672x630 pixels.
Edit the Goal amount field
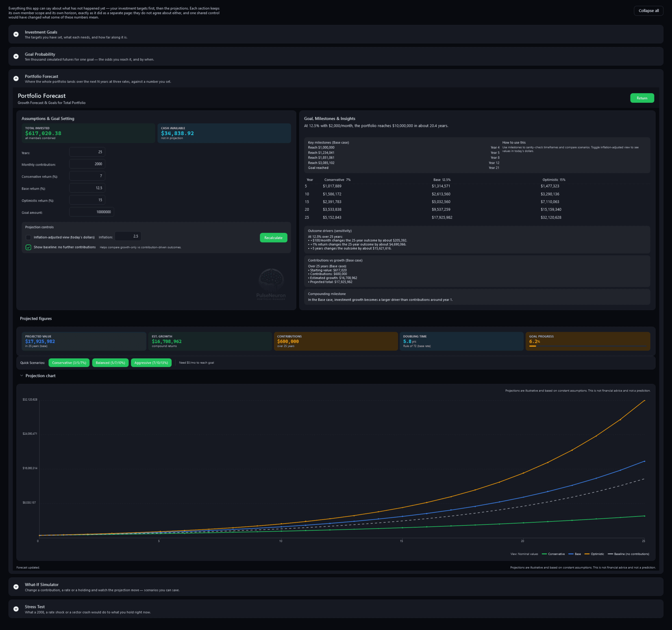pyautogui.click(x=92, y=212)
